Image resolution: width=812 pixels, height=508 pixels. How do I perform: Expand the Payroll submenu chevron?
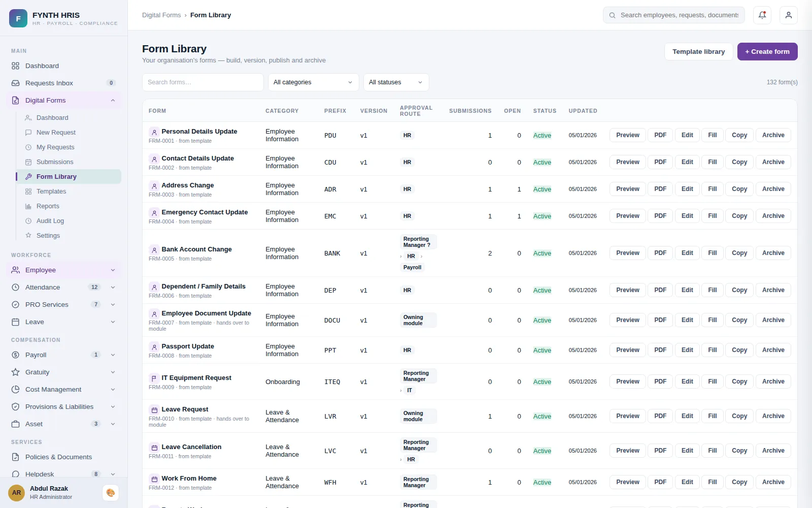coord(113,355)
